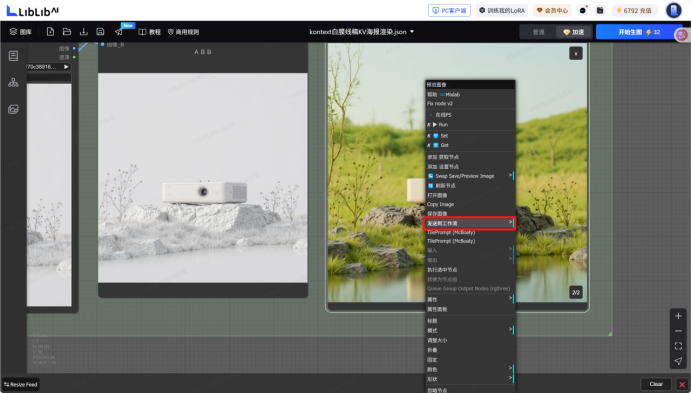691x393 pixels.
Task: Select 在线PS in context menu
Action: pyautogui.click(x=470, y=115)
